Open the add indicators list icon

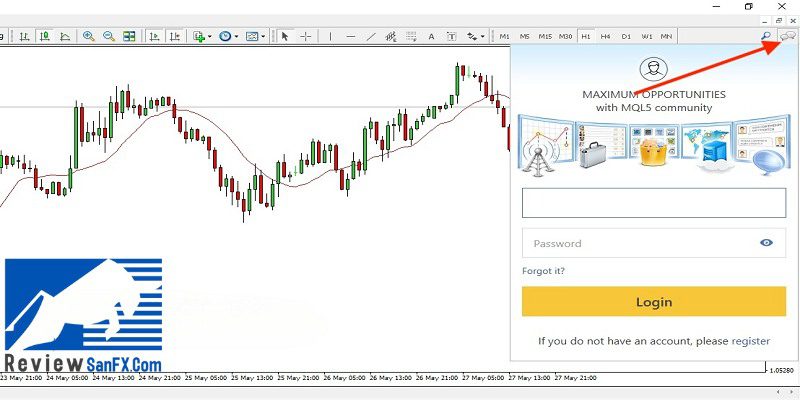click(198, 36)
